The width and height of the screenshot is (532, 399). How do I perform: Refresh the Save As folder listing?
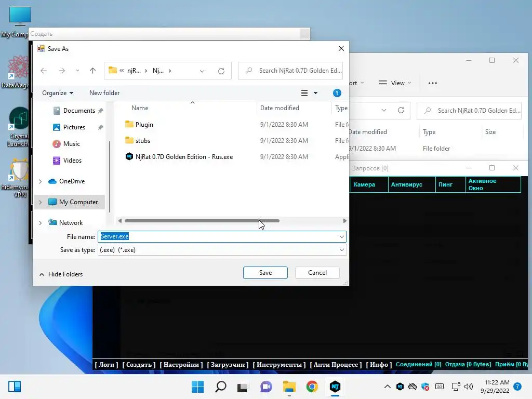pos(221,71)
